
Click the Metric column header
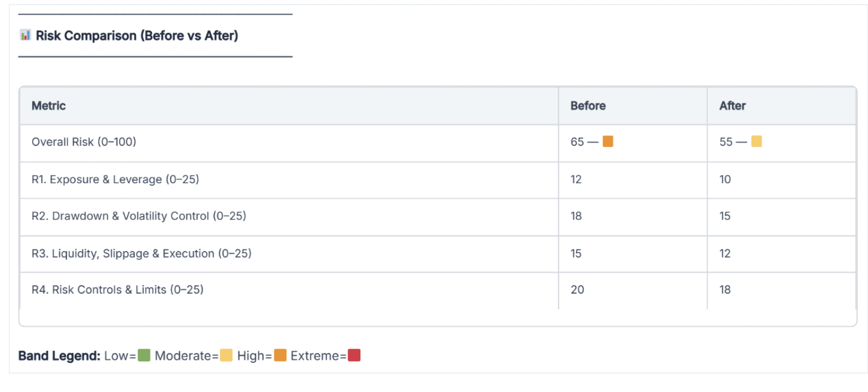(x=49, y=106)
